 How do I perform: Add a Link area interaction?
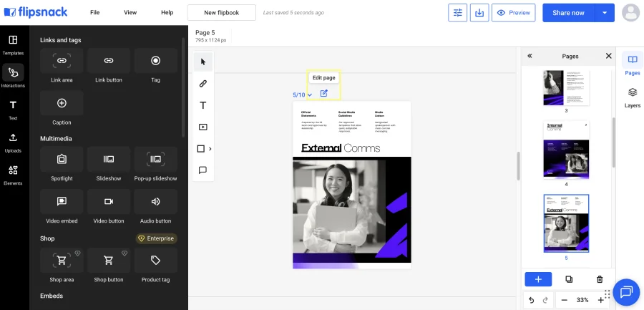point(62,61)
